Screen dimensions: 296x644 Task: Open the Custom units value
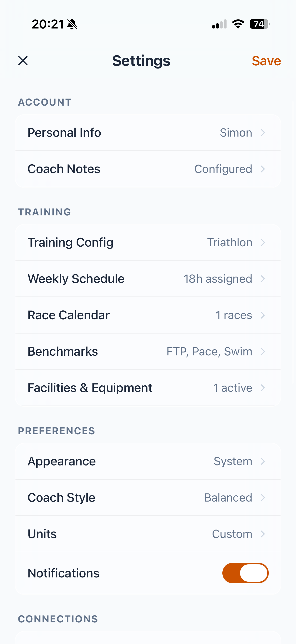[x=232, y=534]
